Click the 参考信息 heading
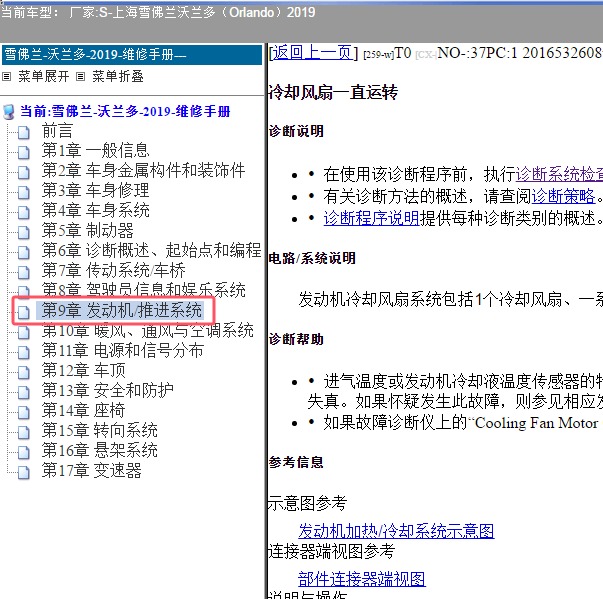The image size is (603, 599). tap(296, 462)
